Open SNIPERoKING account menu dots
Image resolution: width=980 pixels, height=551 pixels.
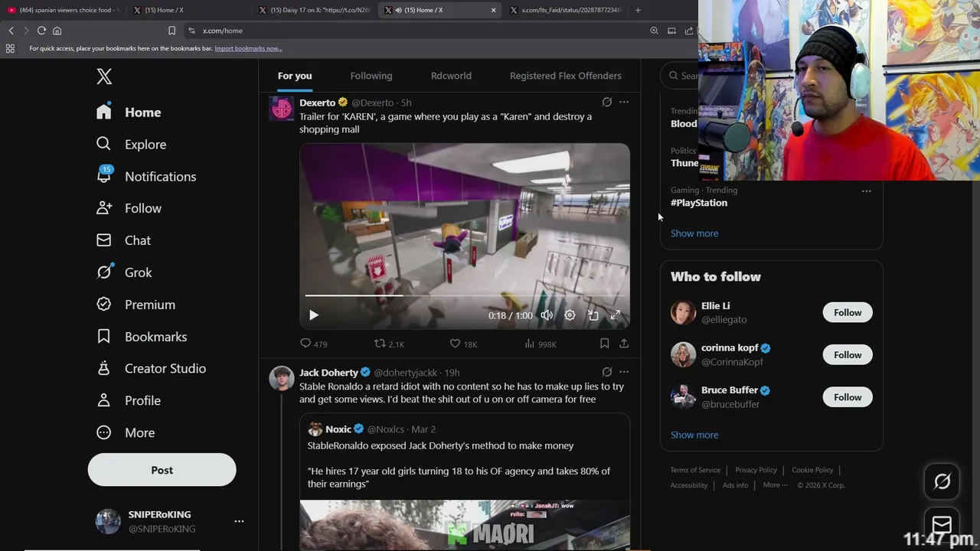239,521
